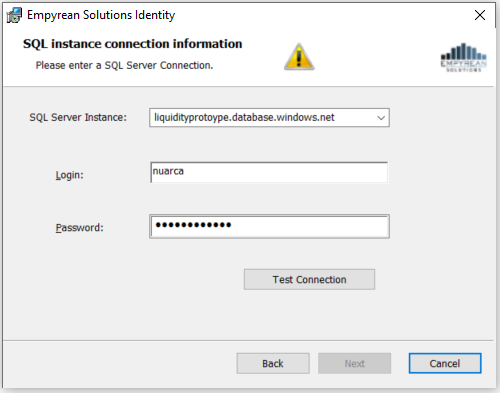Click the Empyrean Solutions logo
The width and height of the screenshot is (500, 393).
coord(463,57)
